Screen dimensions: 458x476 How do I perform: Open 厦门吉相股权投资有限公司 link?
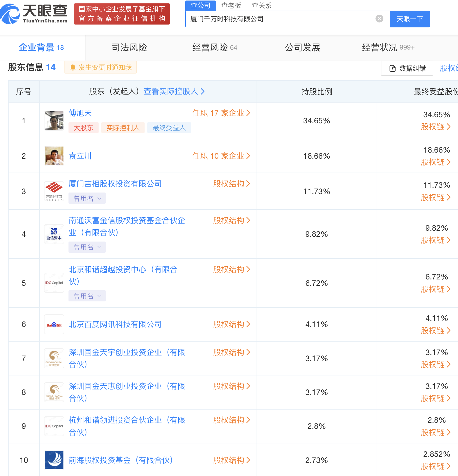pyautogui.click(x=115, y=184)
